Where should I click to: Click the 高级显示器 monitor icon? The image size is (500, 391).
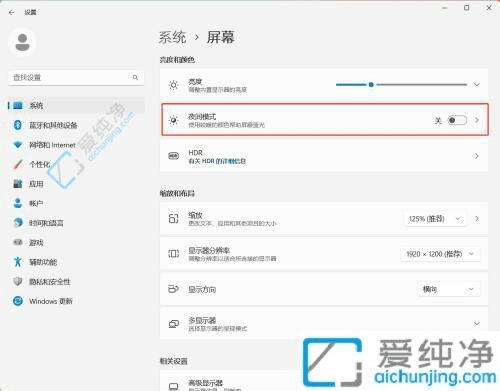[173, 386]
